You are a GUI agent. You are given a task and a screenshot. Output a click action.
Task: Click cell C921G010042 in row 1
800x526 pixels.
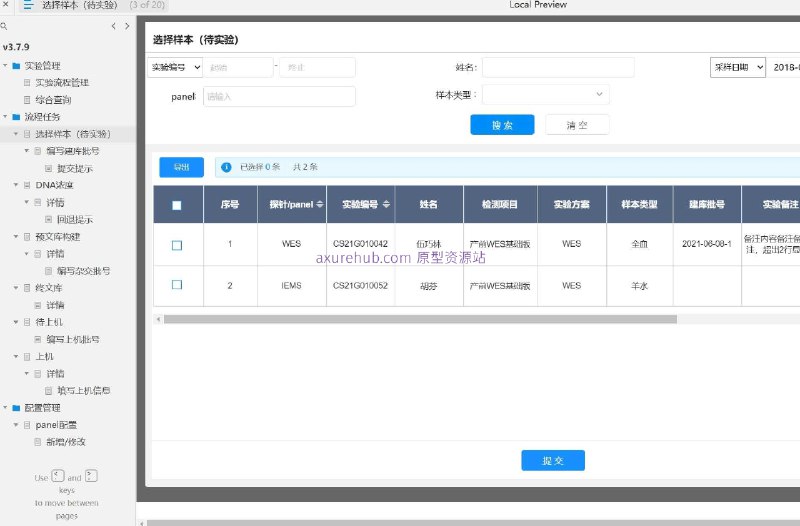coord(360,244)
